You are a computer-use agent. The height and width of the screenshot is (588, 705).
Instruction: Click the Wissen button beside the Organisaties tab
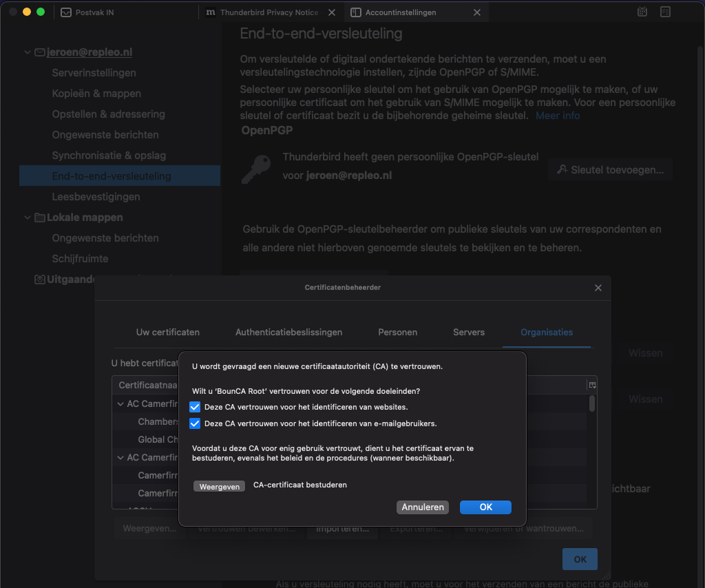pos(645,353)
